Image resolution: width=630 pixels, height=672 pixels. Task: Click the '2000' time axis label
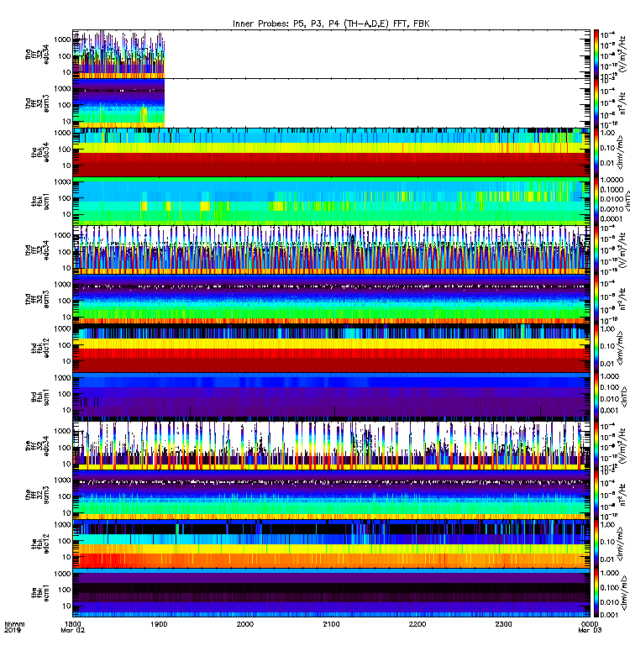pyautogui.click(x=245, y=624)
